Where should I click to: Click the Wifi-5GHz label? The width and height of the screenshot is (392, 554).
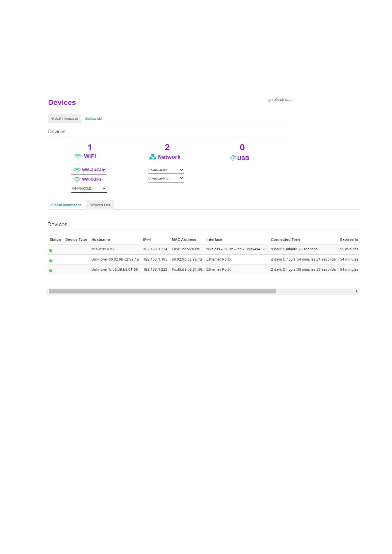point(92,179)
